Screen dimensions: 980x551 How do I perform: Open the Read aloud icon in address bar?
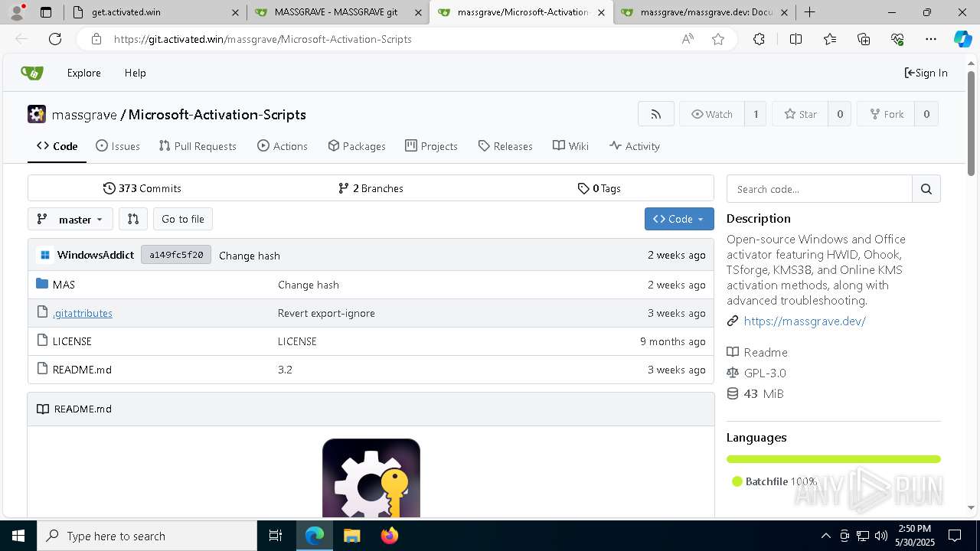pyautogui.click(x=688, y=39)
